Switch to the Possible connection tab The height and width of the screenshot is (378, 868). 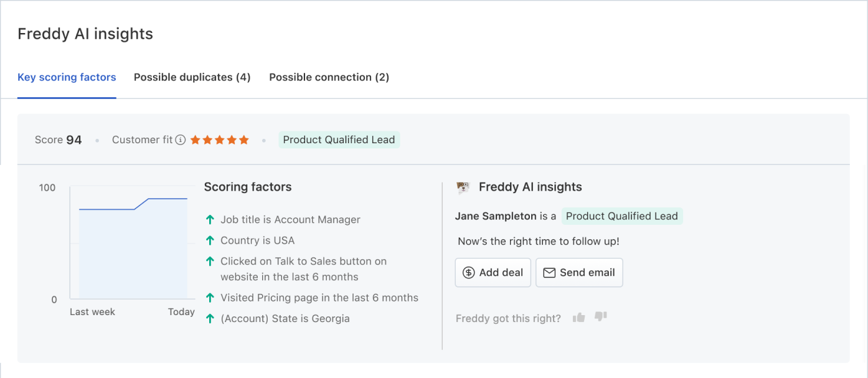pyautogui.click(x=329, y=77)
